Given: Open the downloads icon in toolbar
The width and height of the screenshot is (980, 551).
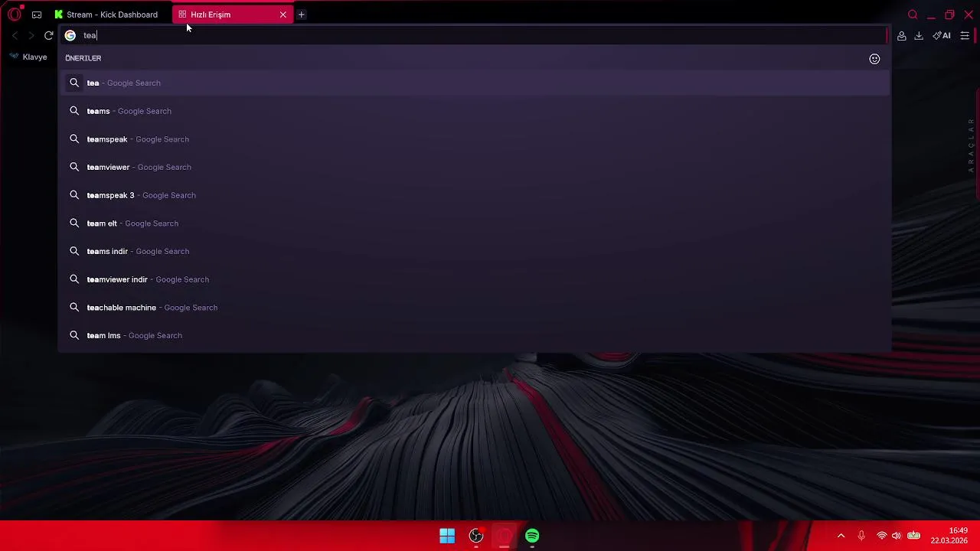Looking at the screenshot, I should click(919, 36).
